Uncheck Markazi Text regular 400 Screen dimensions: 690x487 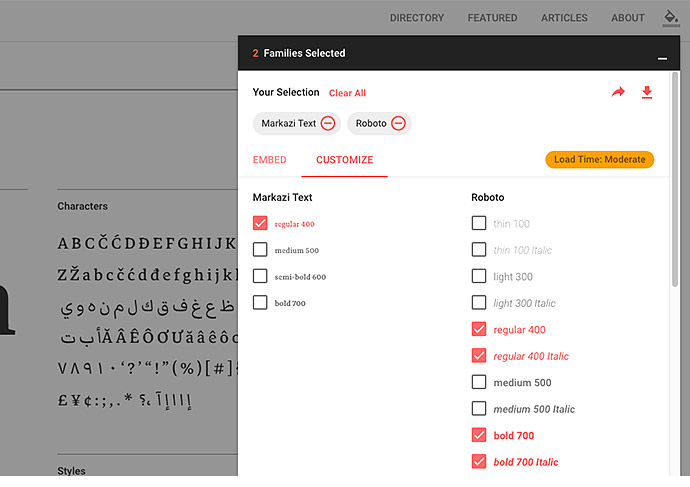click(x=260, y=223)
